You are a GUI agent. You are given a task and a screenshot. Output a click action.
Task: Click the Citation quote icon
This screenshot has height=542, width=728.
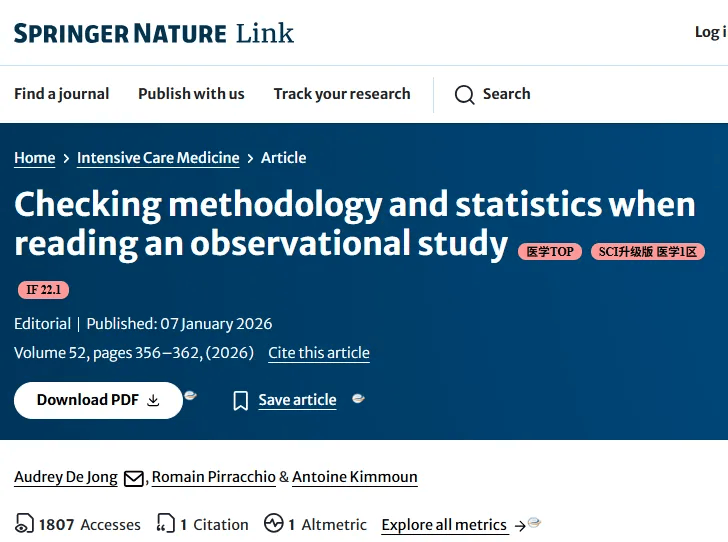(165, 524)
